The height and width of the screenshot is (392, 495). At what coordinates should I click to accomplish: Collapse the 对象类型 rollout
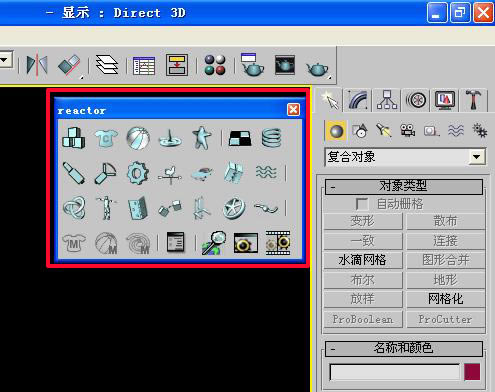tap(404, 187)
